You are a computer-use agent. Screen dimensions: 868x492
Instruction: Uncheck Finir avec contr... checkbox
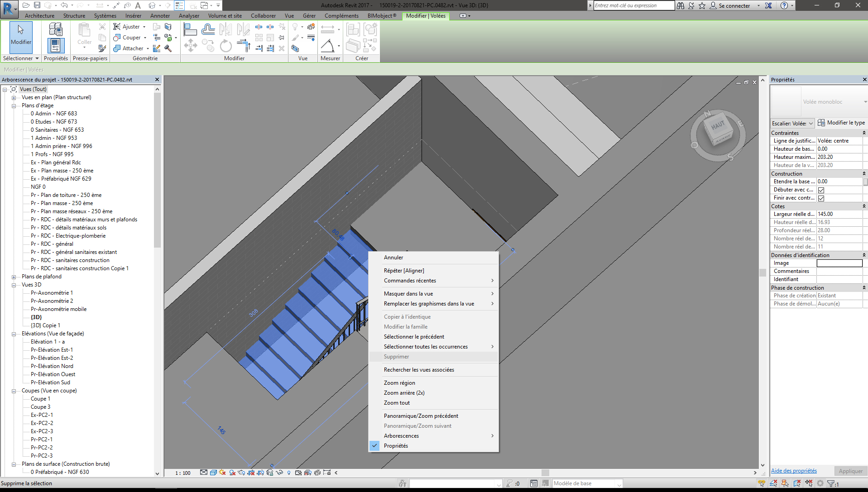[821, 198]
